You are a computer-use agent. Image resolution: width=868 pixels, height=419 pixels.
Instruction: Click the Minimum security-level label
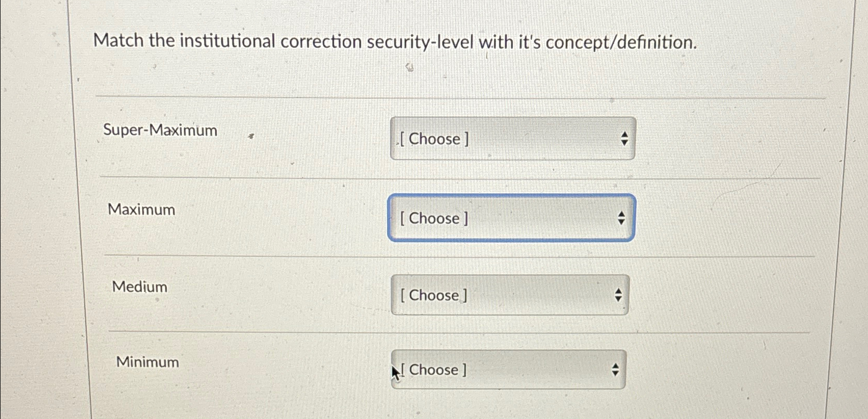click(147, 361)
